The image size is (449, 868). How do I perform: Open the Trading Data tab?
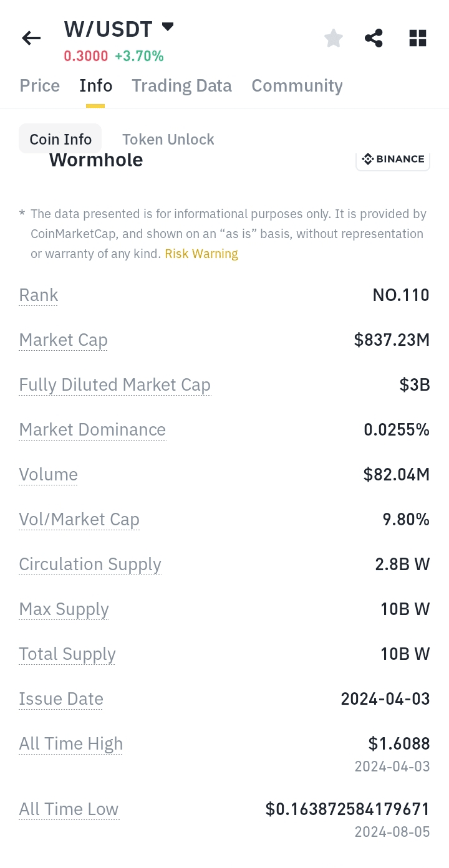tap(181, 86)
